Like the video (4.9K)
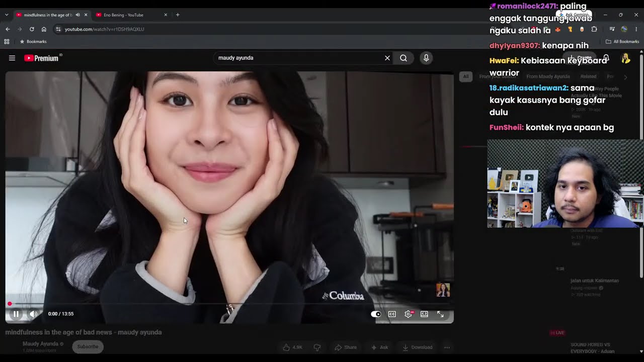Screen dimensions: 644x362 292,347
